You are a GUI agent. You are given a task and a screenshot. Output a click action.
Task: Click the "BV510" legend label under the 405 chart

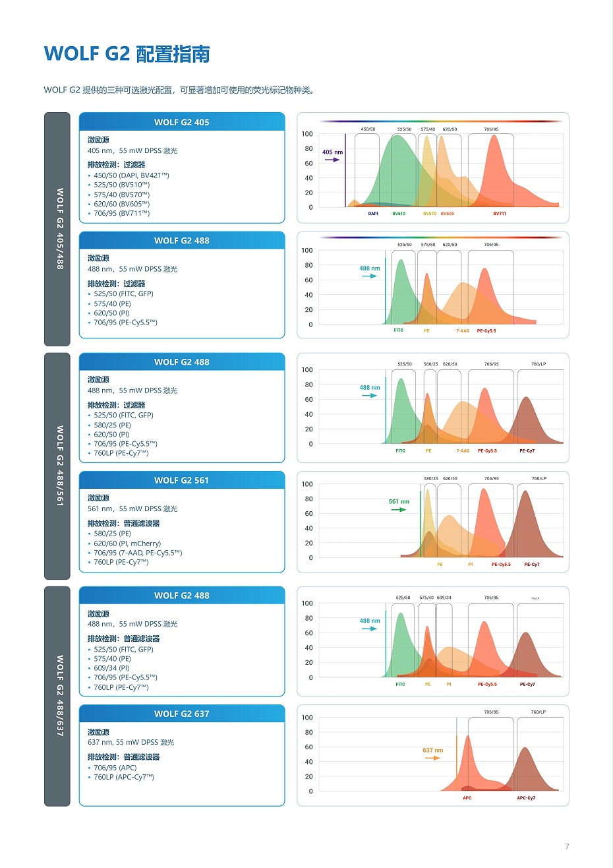(x=399, y=214)
